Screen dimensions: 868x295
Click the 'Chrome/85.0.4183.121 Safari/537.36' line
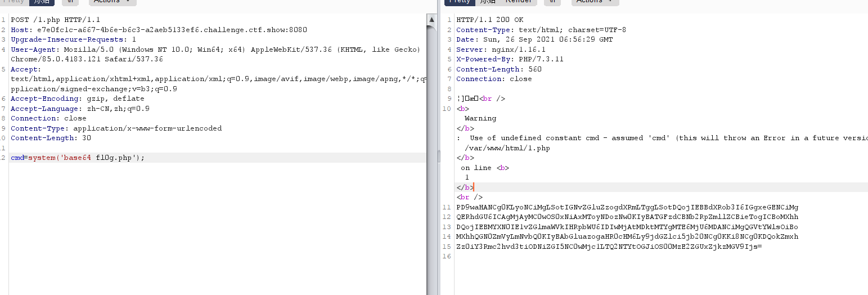(x=87, y=59)
